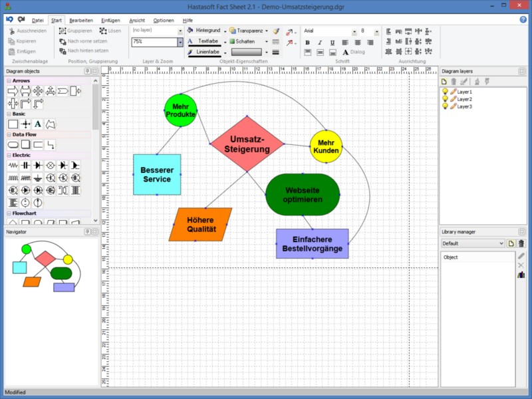Switch to the Ansicht tab
The height and width of the screenshot is (399, 532).
tap(137, 21)
